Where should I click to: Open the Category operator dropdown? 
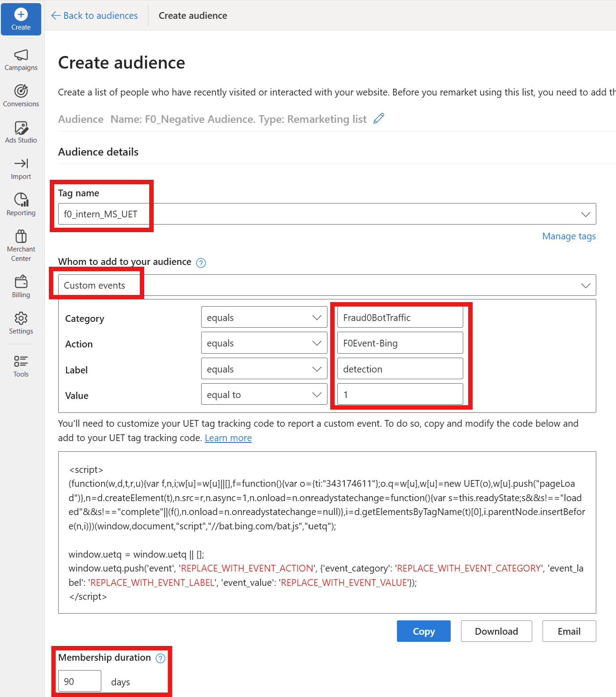pyautogui.click(x=264, y=318)
